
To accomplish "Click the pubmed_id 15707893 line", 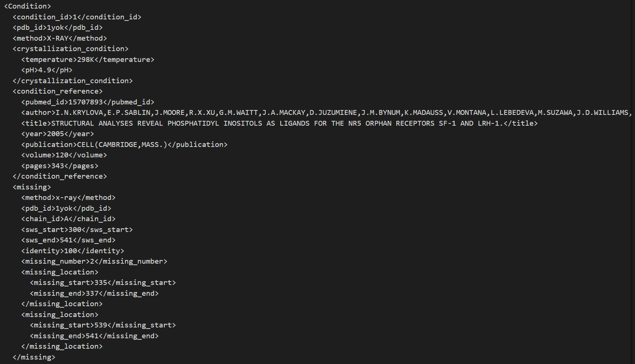I will [88, 102].
